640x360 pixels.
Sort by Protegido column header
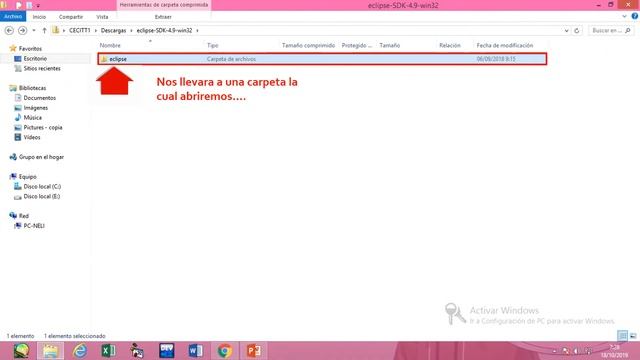coord(357,45)
